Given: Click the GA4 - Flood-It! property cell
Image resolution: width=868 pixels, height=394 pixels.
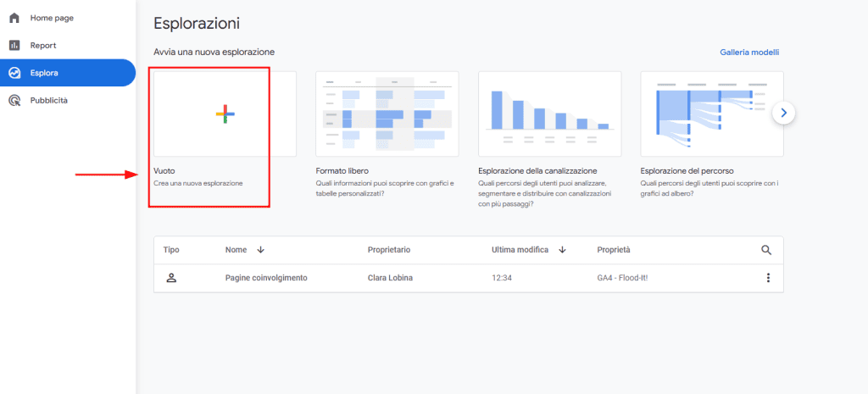Looking at the screenshot, I should point(622,278).
